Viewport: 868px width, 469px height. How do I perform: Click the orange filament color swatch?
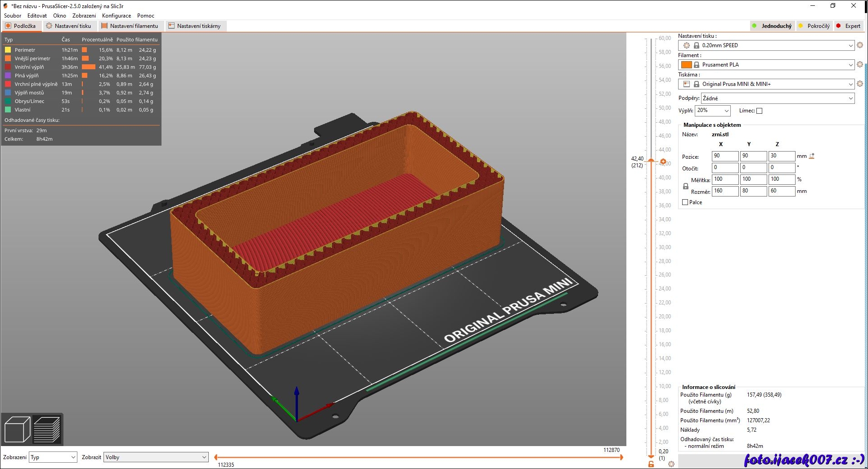(686, 65)
